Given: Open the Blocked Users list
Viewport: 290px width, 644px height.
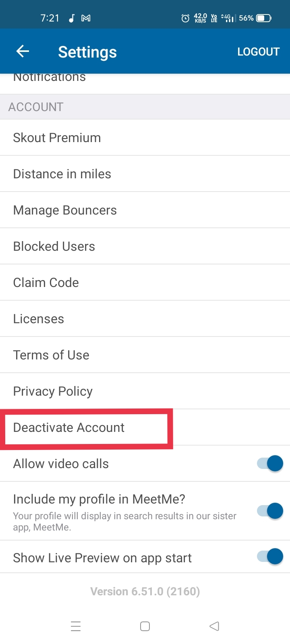Looking at the screenshot, I should click(x=54, y=246).
